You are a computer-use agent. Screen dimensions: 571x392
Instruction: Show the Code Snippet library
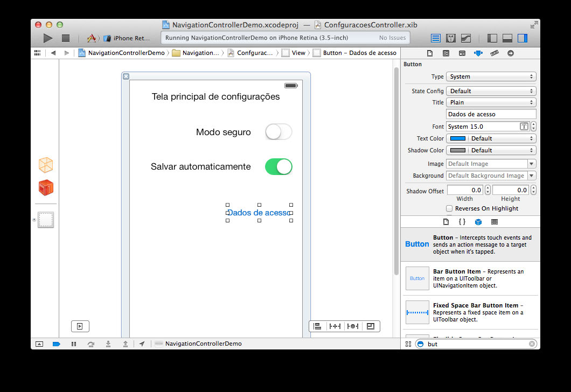[x=462, y=222]
